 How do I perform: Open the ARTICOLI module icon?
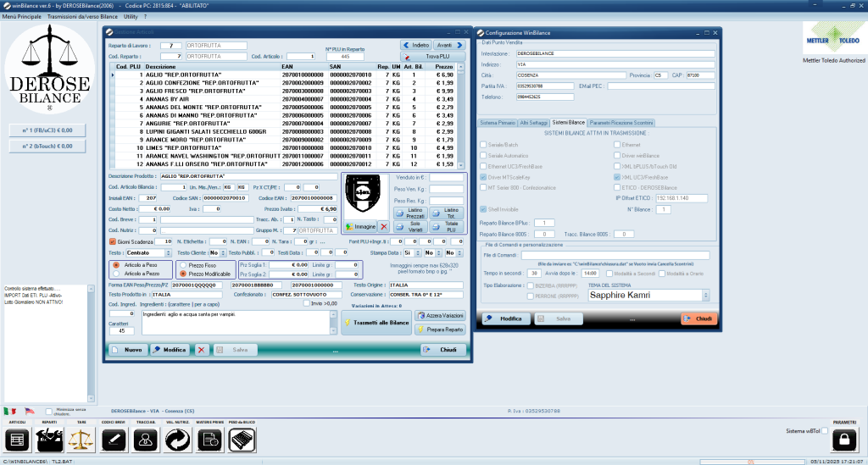click(x=17, y=440)
